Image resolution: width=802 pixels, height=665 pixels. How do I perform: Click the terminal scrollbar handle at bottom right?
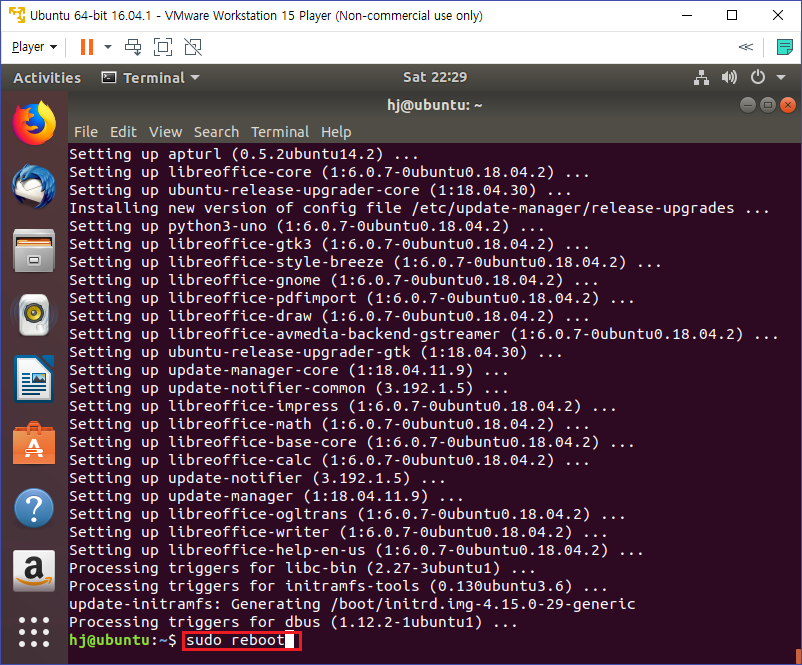tap(798, 656)
